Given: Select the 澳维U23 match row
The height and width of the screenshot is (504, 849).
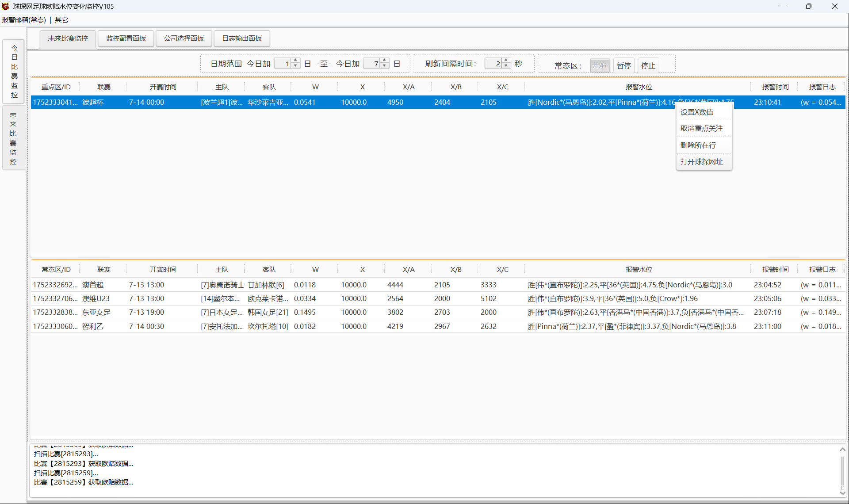Looking at the screenshot, I should pyautogui.click(x=438, y=299).
